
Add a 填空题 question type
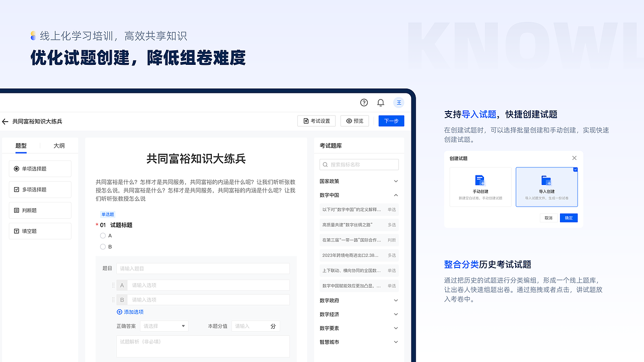(40, 231)
